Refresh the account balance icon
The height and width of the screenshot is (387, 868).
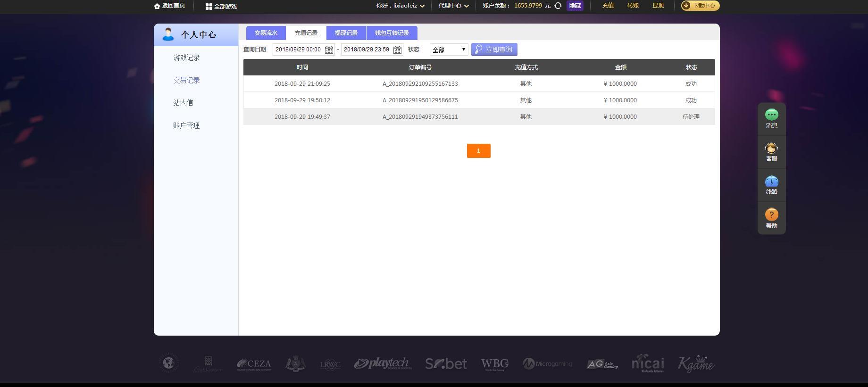[x=558, y=6]
